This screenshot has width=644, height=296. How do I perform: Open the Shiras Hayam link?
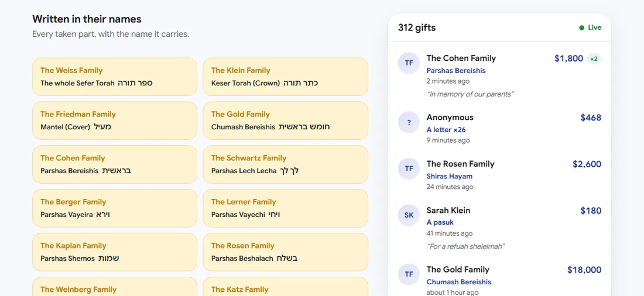pos(449,176)
